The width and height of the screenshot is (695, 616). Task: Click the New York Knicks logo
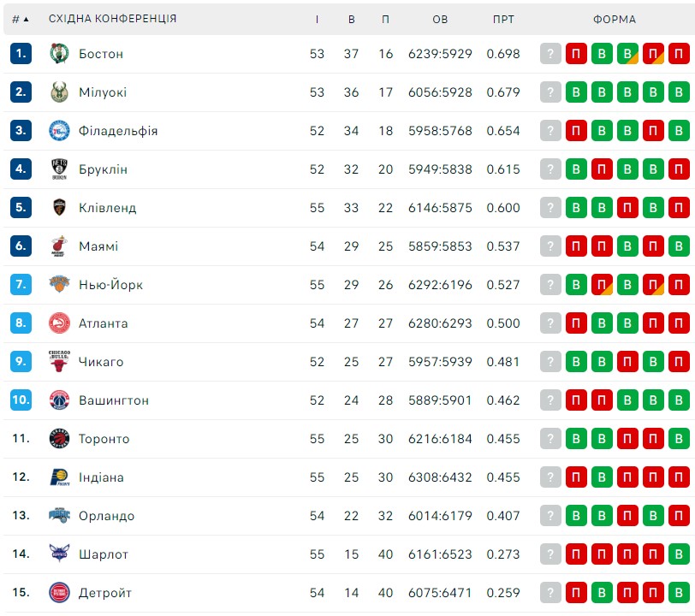[59, 285]
